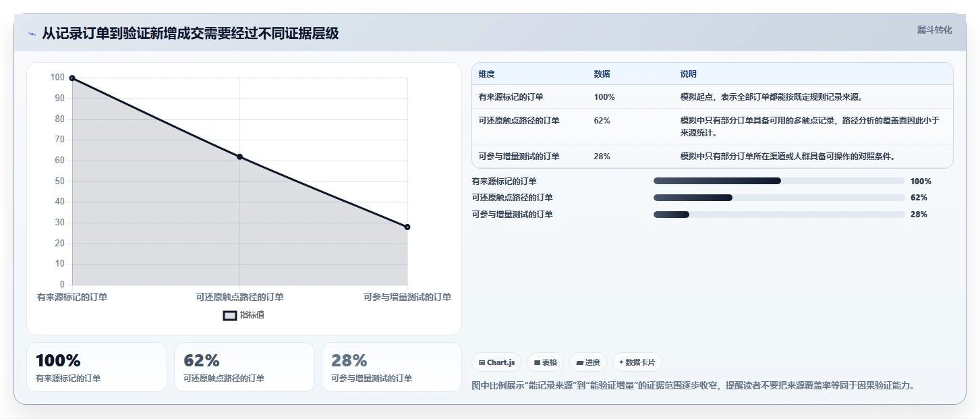
Task: Click the 28% value in the table
Action: coord(602,157)
